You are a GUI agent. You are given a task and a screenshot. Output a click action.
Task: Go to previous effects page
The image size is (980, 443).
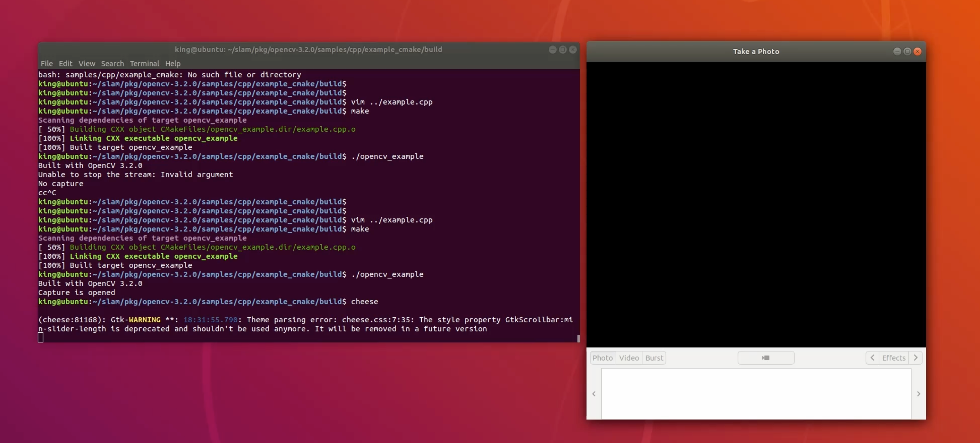872,358
